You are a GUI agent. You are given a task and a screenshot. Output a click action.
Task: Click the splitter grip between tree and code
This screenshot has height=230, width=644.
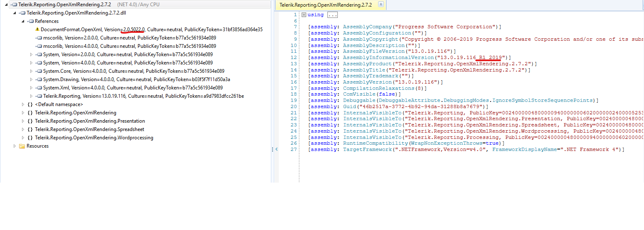273,149
